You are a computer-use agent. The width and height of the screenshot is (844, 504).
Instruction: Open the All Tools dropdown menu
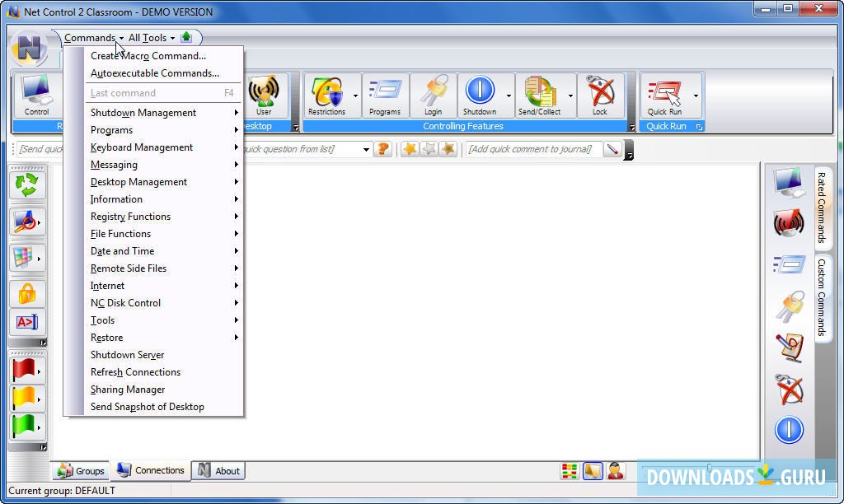(x=152, y=38)
